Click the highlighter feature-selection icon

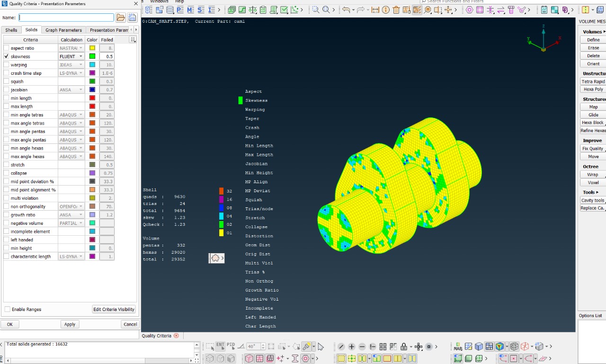pyautogui.click(x=307, y=346)
